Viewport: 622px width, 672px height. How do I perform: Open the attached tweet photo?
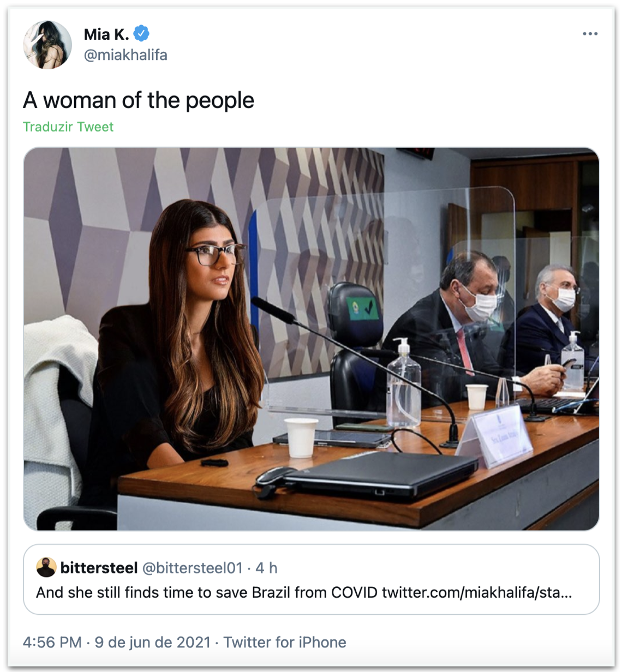(311, 338)
